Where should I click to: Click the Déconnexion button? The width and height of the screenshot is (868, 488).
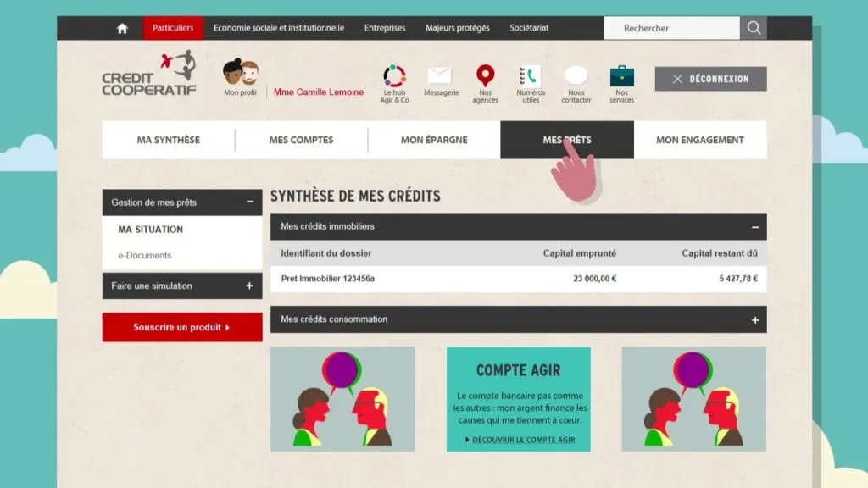[711, 79]
